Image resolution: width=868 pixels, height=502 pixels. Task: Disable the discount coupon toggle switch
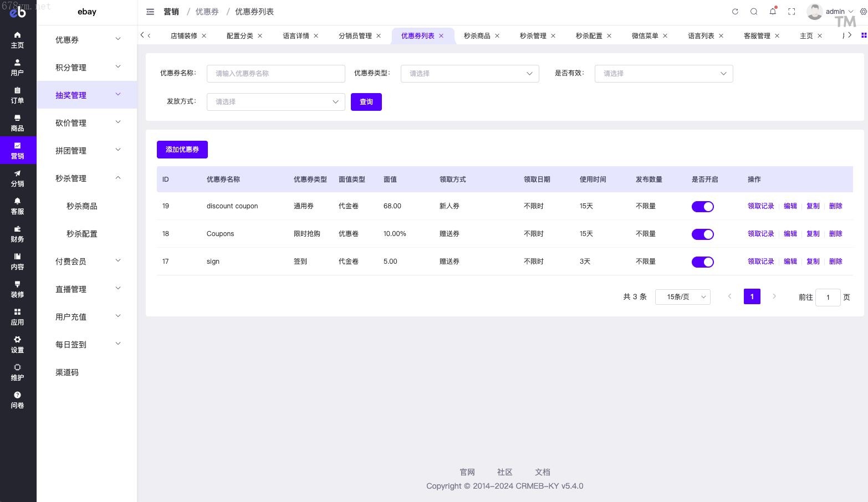(x=702, y=207)
